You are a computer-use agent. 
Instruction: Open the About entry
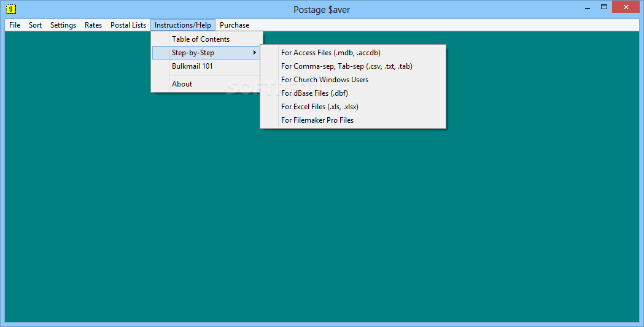(x=207, y=83)
